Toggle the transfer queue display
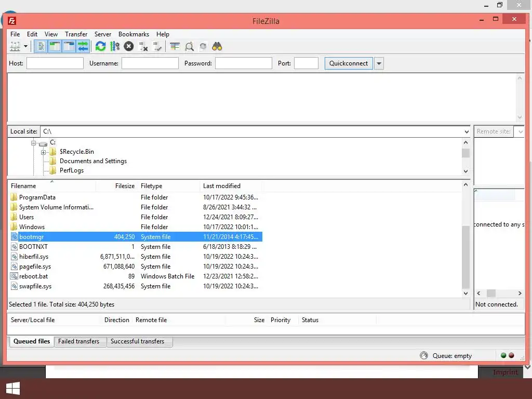 (x=83, y=46)
